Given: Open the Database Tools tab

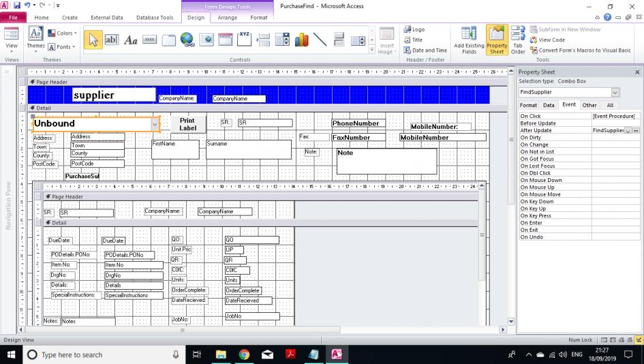Looking at the screenshot, I should (x=155, y=18).
